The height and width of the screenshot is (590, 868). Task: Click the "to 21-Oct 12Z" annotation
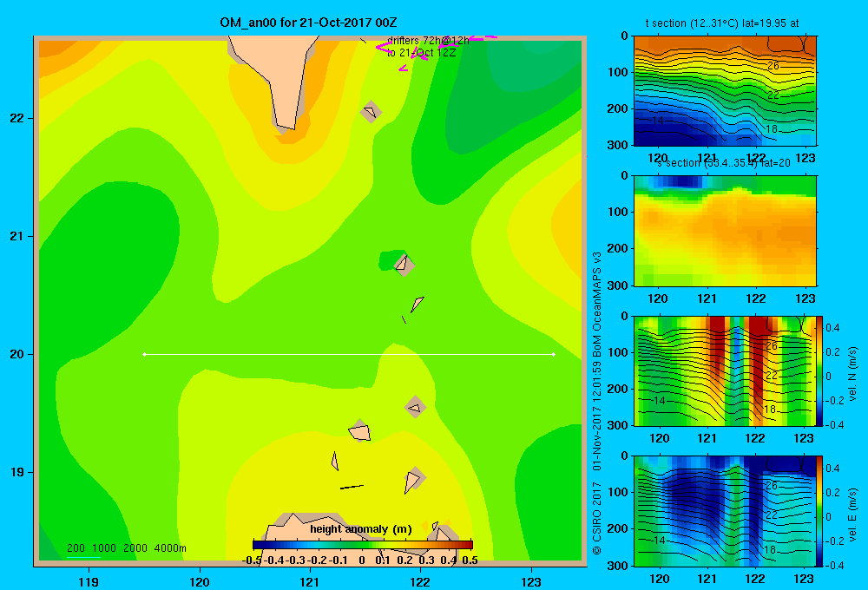click(421, 53)
